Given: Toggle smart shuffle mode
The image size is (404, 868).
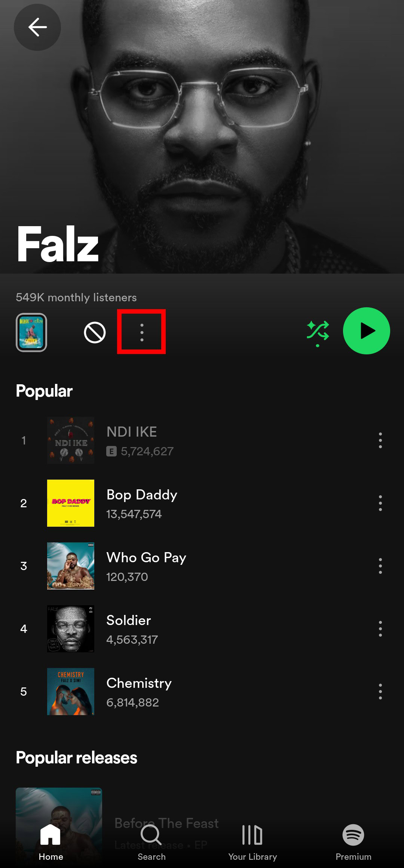Looking at the screenshot, I should click(x=318, y=332).
